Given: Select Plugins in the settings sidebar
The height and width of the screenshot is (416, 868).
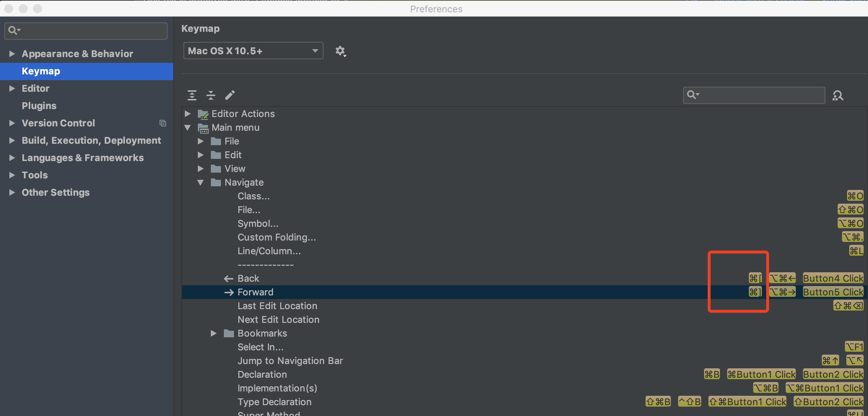Looking at the screenshot, I should [x=39, y=105].
